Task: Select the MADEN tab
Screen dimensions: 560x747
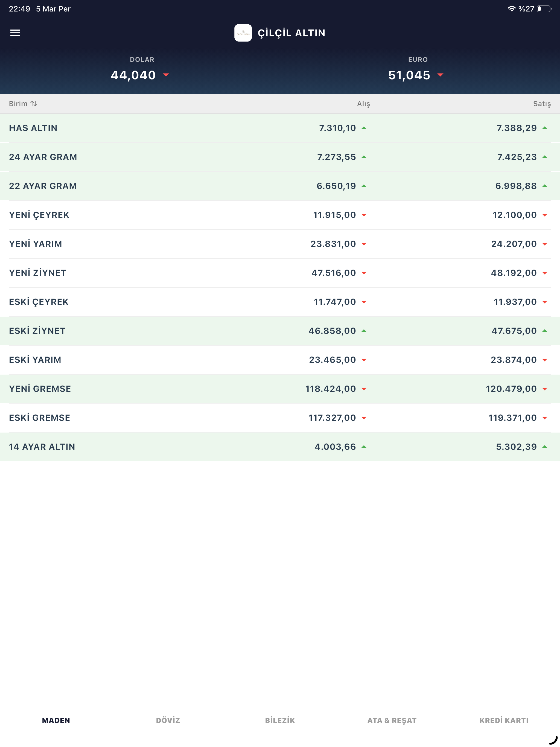Action: coord(56,720)
